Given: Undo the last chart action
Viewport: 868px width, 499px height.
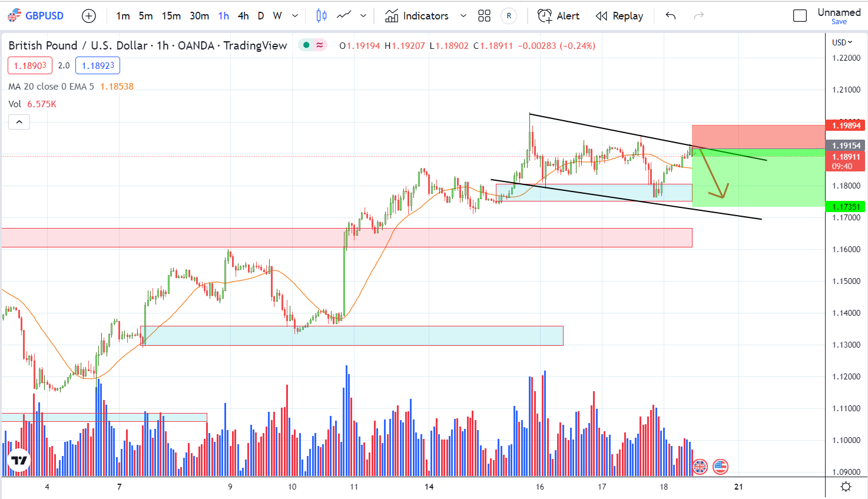Looking at the screenshot, I should 671,16.
